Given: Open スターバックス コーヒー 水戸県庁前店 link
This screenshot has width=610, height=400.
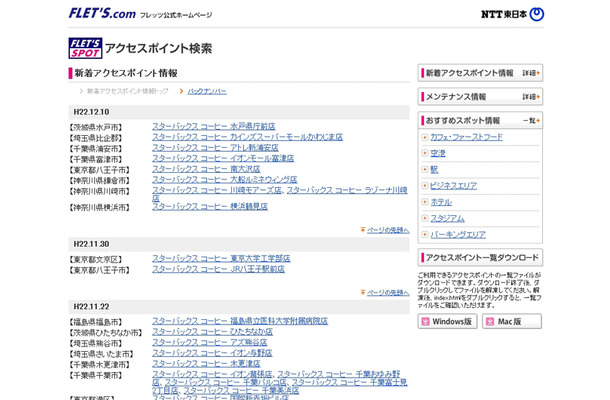Looking at the screenshot, I should click(214, 126).
